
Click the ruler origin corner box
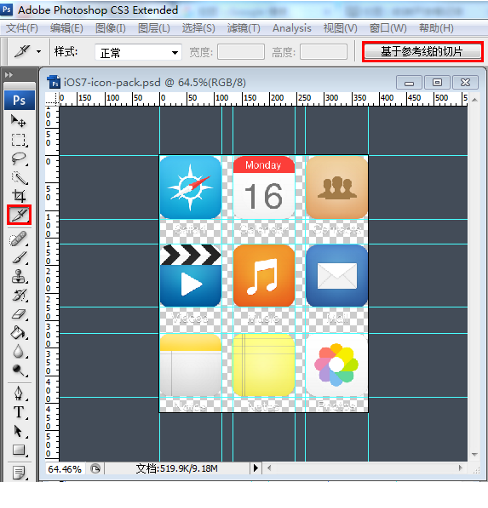(52, 99)
